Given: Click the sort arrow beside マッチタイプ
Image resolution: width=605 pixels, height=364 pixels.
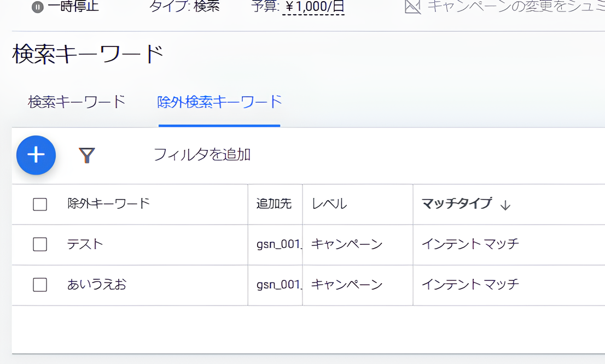Looking at the screenshot, I should [x=505, y=205].
